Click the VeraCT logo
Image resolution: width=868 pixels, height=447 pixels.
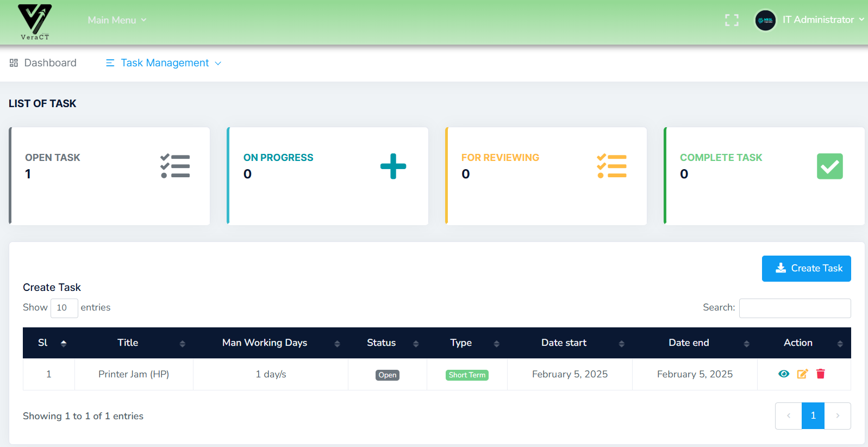[35, 22]
